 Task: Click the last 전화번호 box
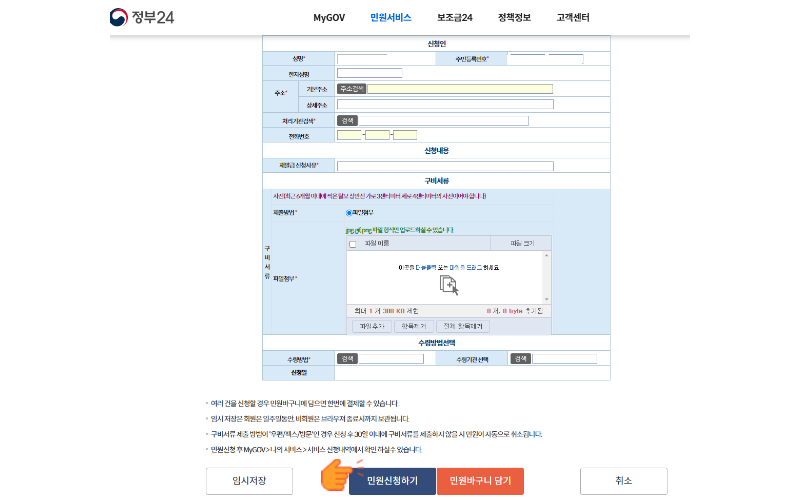[x=405, y=135]
